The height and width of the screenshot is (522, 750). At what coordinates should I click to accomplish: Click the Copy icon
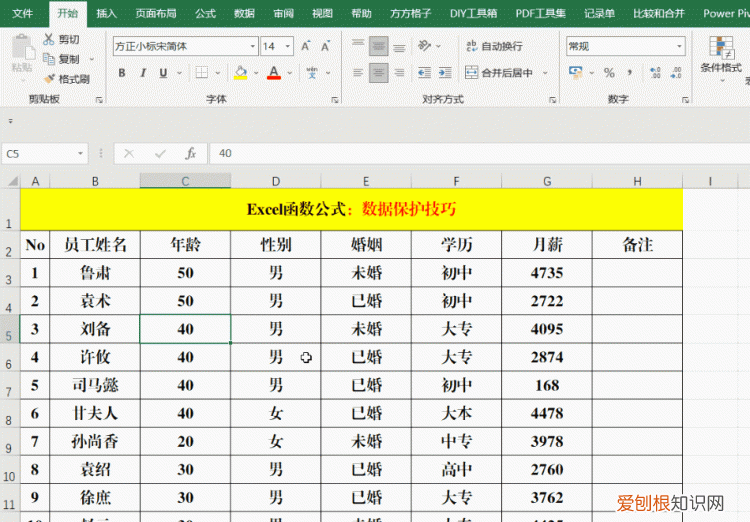[x=48, y=59]
